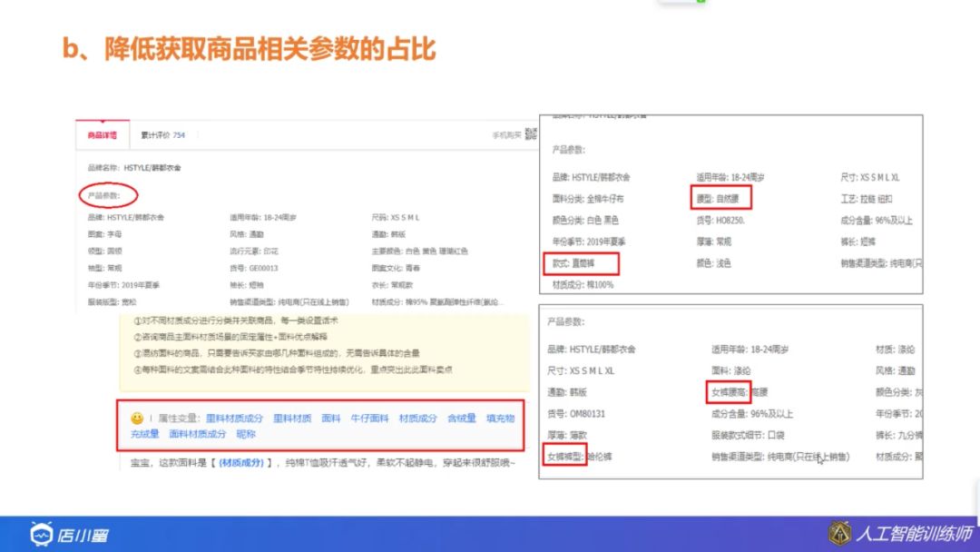
Task: Select the 填充物 attribute variable
Action: [500, 416]
